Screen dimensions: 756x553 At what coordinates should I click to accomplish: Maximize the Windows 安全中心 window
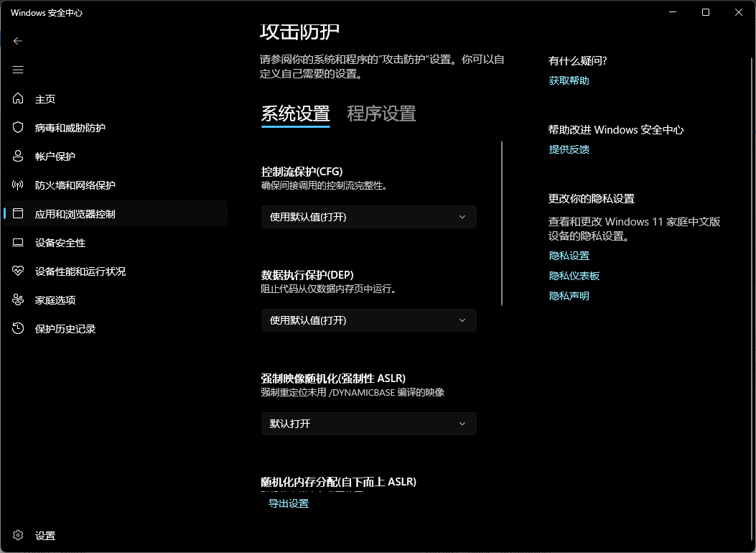(x=705, y=12)
